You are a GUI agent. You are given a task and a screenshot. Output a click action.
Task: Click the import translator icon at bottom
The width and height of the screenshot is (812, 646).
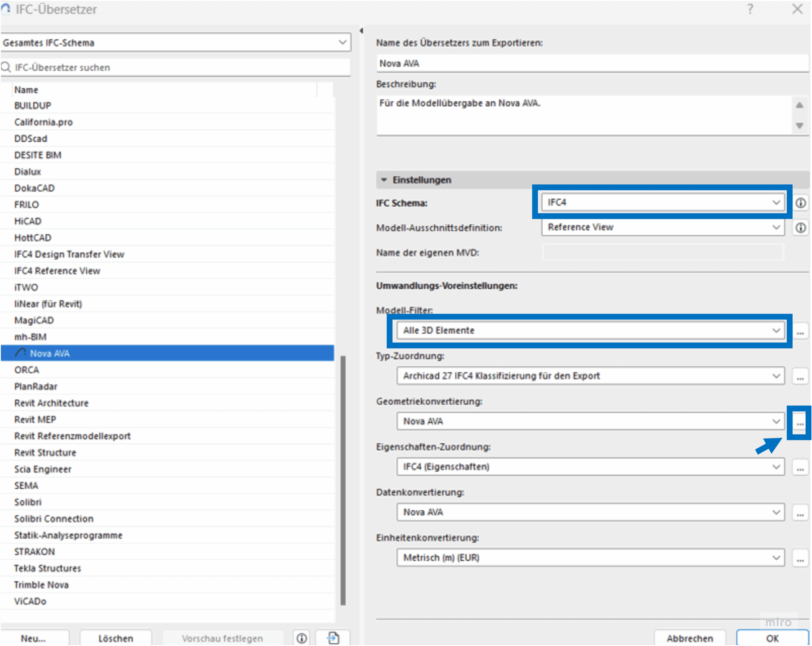pyautogui.click(x=333, y=638)
